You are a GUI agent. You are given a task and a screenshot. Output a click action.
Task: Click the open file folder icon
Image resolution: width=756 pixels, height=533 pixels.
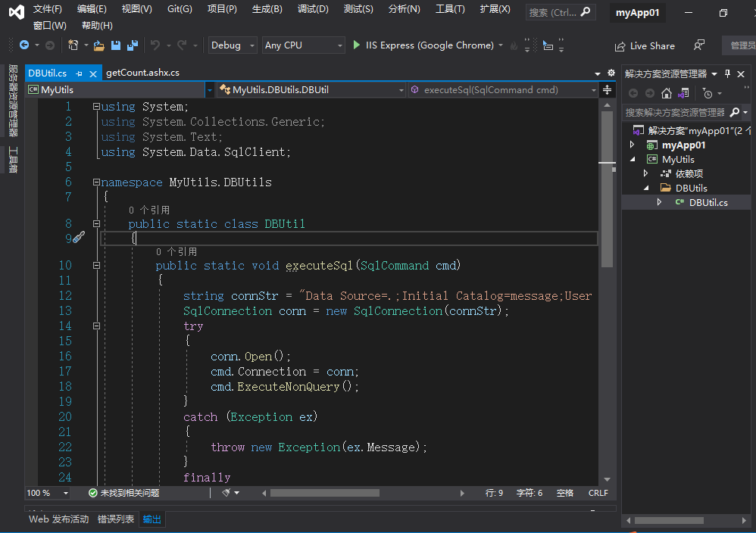[98, 45]
